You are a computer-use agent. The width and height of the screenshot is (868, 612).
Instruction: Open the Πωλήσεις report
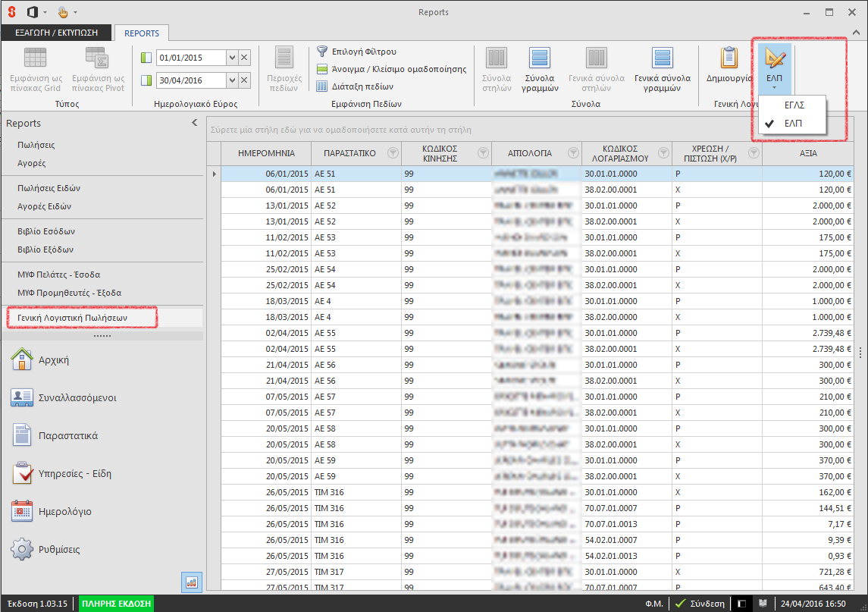pyautogui.click(x=36, y=145)
